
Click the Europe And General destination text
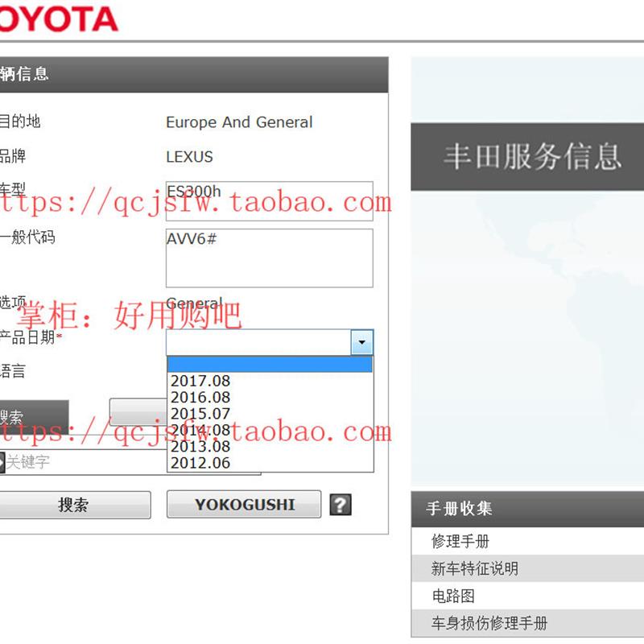(x=239, y=122)
